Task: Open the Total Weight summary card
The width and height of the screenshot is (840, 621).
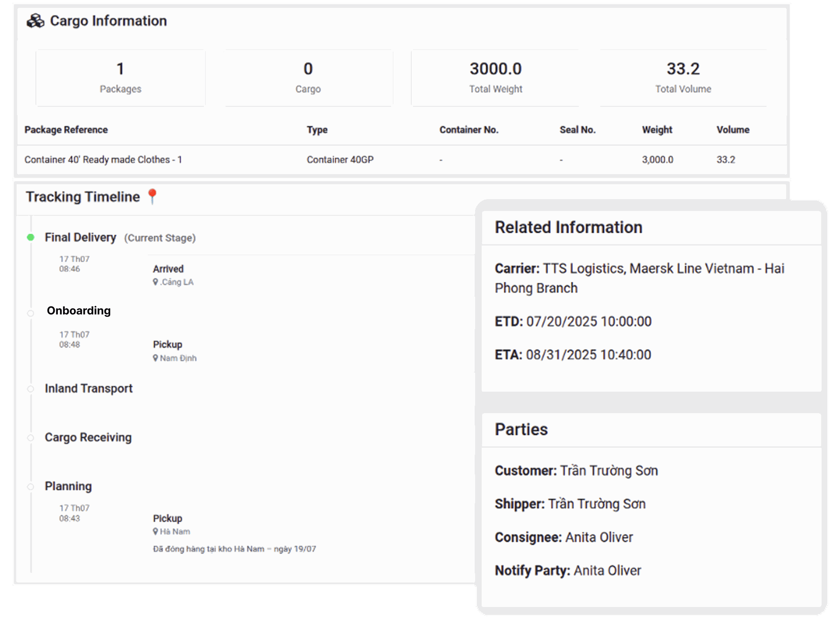Action: pos(495,78)
